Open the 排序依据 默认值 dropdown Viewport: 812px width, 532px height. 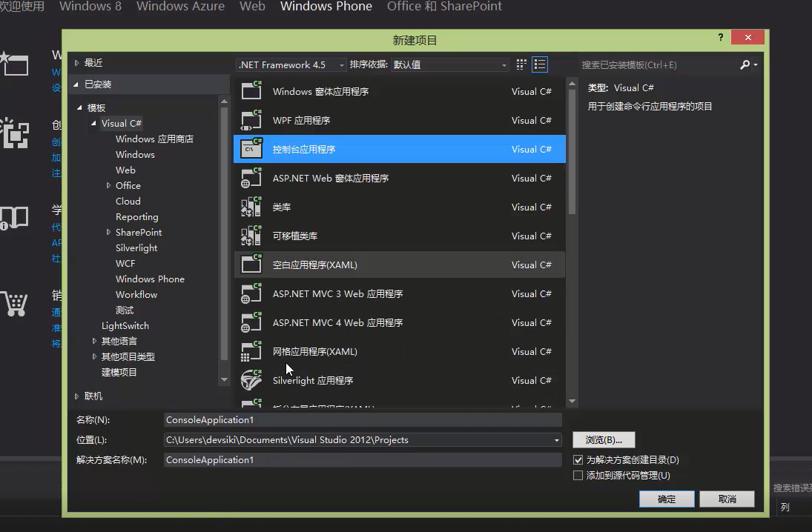[x=449, y=64]
